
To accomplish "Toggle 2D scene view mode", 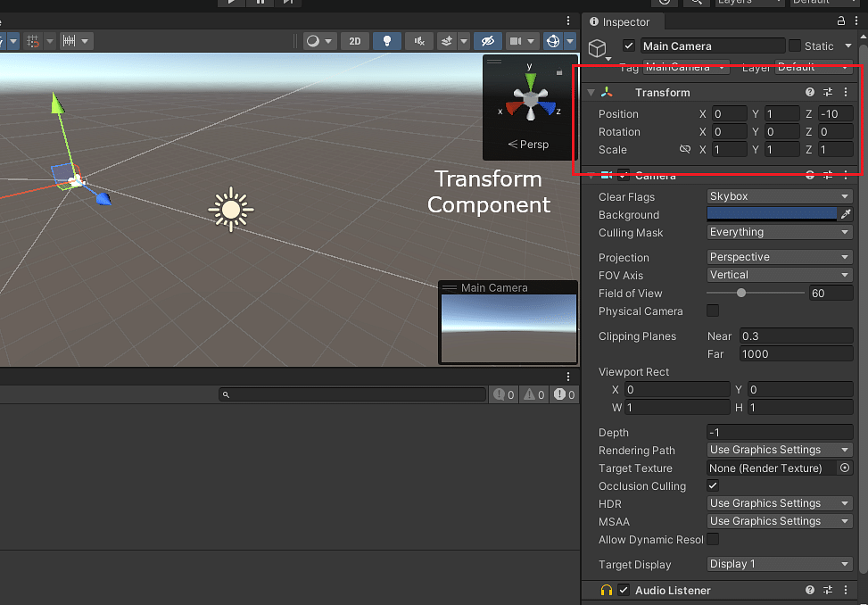I will coord(355,41).
